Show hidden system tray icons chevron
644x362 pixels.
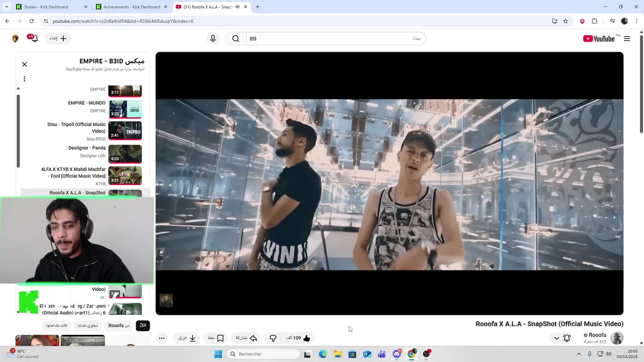click(579, 354)
